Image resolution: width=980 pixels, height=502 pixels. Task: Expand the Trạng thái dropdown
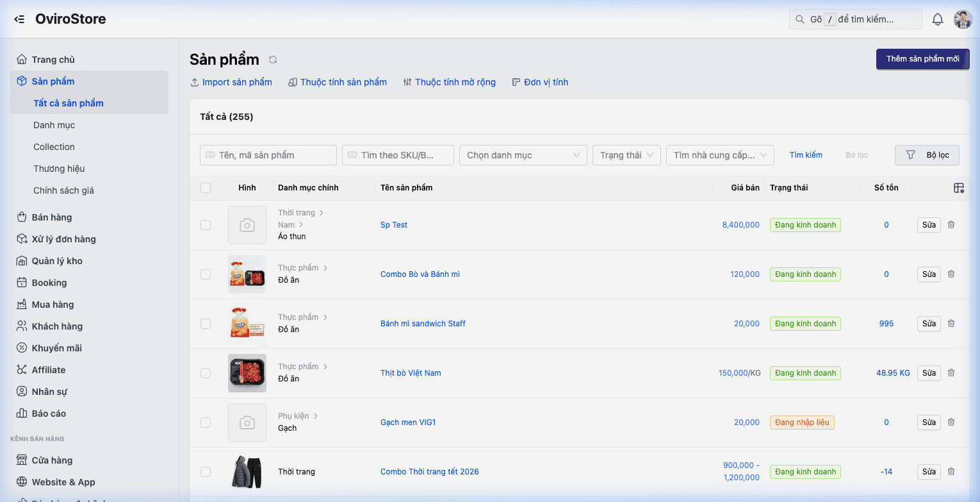coord(626,155)
